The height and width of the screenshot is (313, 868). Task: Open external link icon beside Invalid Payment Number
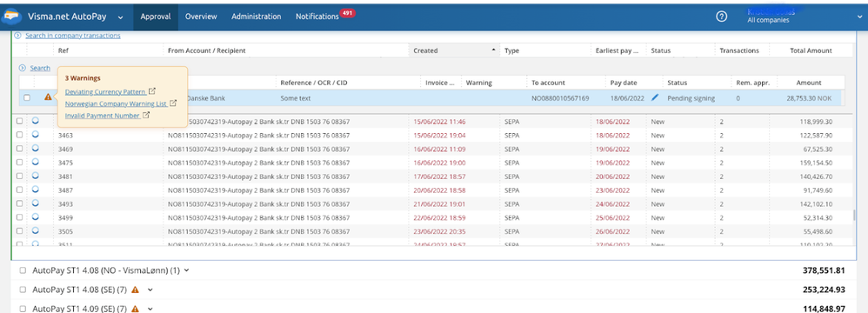(x=146, y=115)
